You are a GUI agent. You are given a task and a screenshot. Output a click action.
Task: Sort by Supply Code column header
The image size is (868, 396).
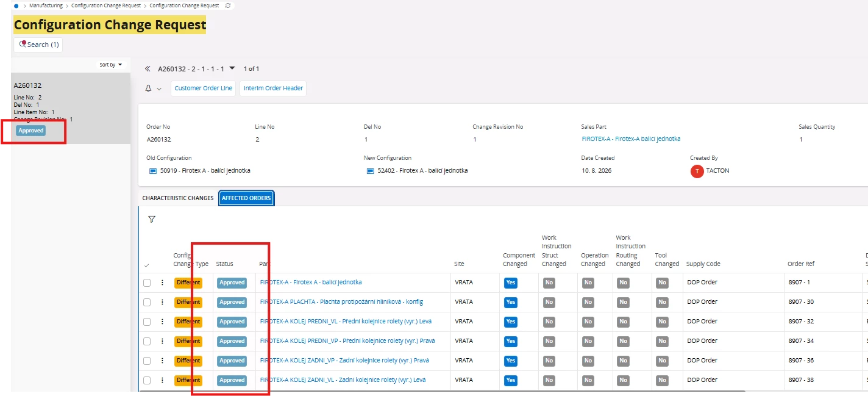(703, 264)
